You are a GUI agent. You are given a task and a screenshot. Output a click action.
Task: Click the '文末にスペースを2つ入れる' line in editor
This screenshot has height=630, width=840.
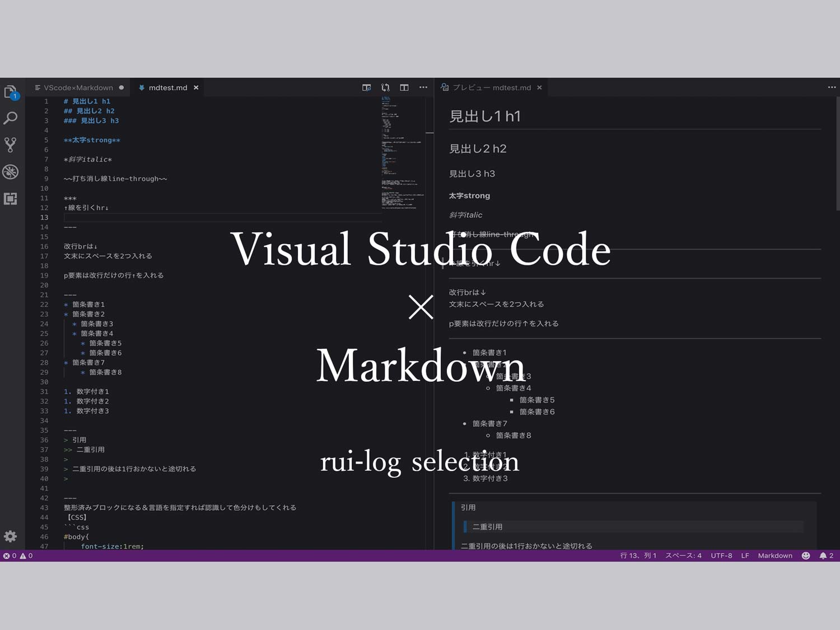tap(108, 256)
